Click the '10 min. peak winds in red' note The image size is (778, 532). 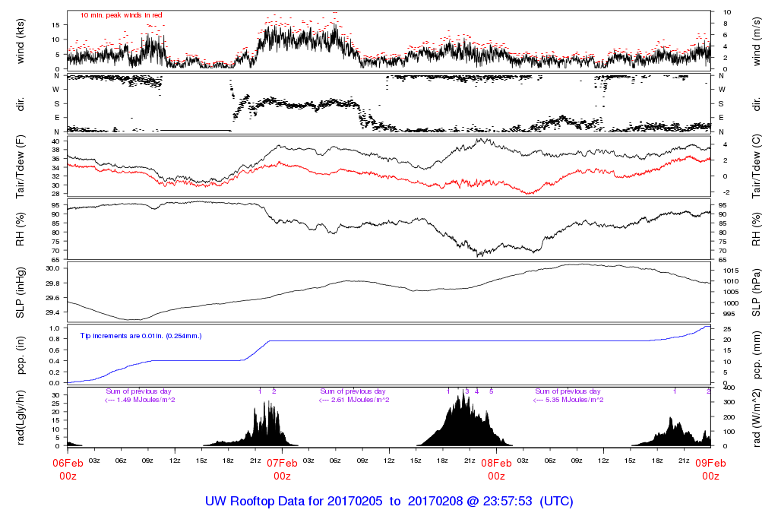point(121,15)
